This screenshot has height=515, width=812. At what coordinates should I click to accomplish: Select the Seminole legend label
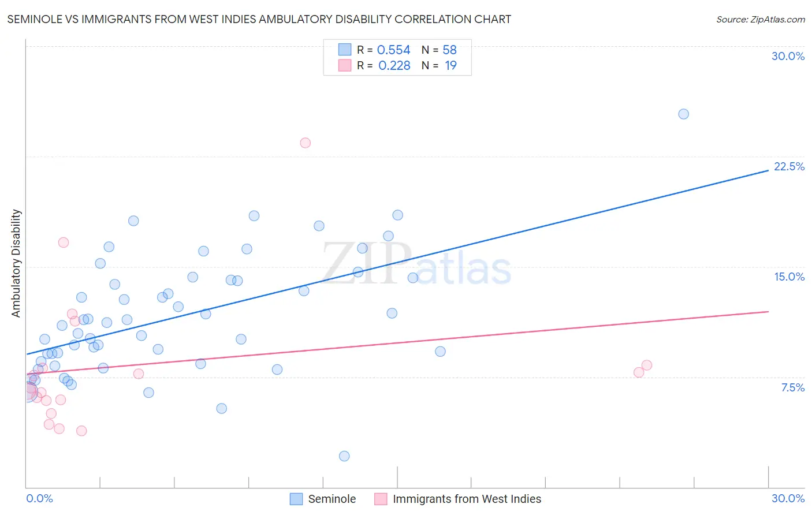[x=332, y=499]
